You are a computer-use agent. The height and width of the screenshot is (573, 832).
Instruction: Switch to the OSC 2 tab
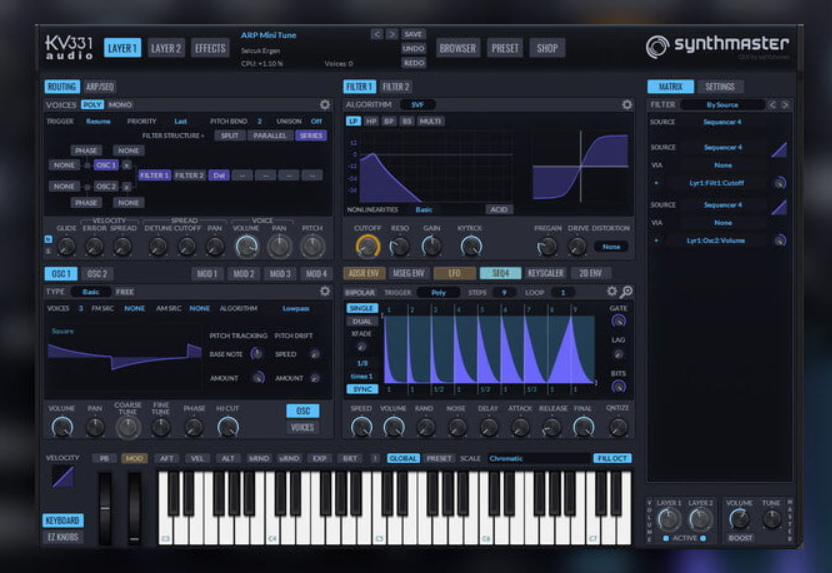(97, 274)
